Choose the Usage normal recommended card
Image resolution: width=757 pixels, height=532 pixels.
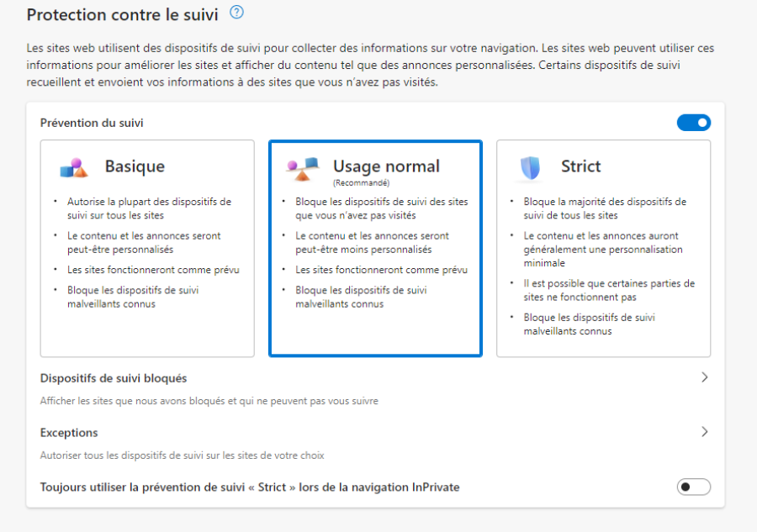pyautogui.click(x=376, y=249)
